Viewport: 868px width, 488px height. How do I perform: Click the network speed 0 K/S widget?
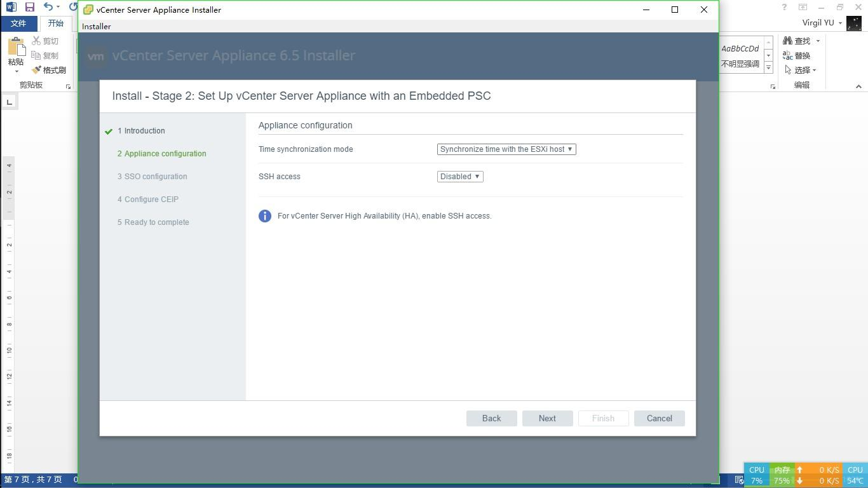point(818,475)
